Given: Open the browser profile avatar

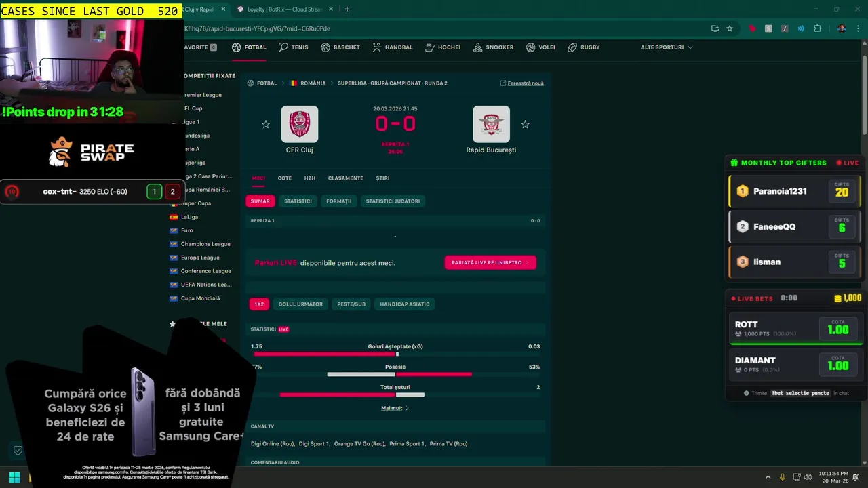Looking at the screenshot, I should pos(842,28).
